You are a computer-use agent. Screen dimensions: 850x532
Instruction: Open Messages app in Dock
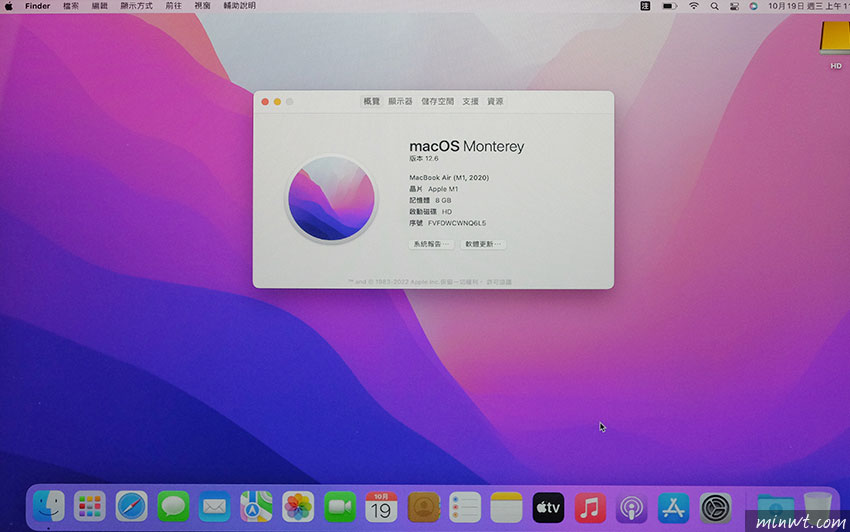click(173, 507)
